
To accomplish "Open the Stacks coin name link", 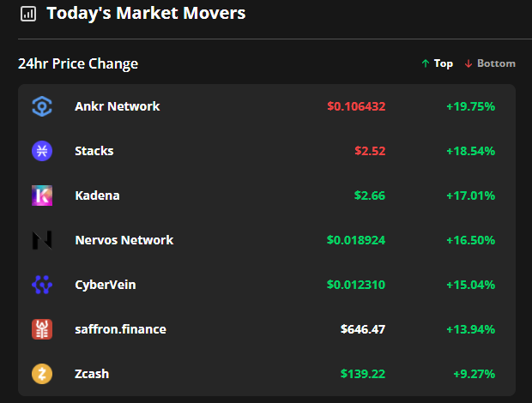I will pyautogui.click(x=94, y=151).
